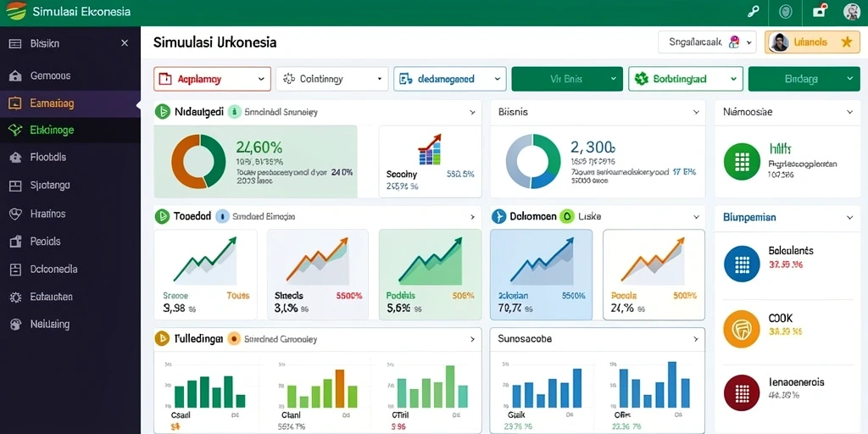Click the green grid icon under Némoosiae
Image resolution: width=868 pixels, height=434 pixels.
pos(741,162)
